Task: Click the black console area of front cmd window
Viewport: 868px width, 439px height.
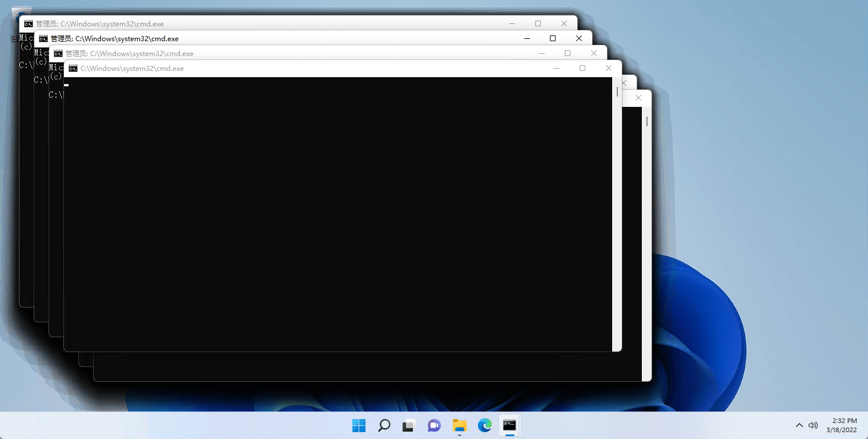Action: [x=337, y=217]
